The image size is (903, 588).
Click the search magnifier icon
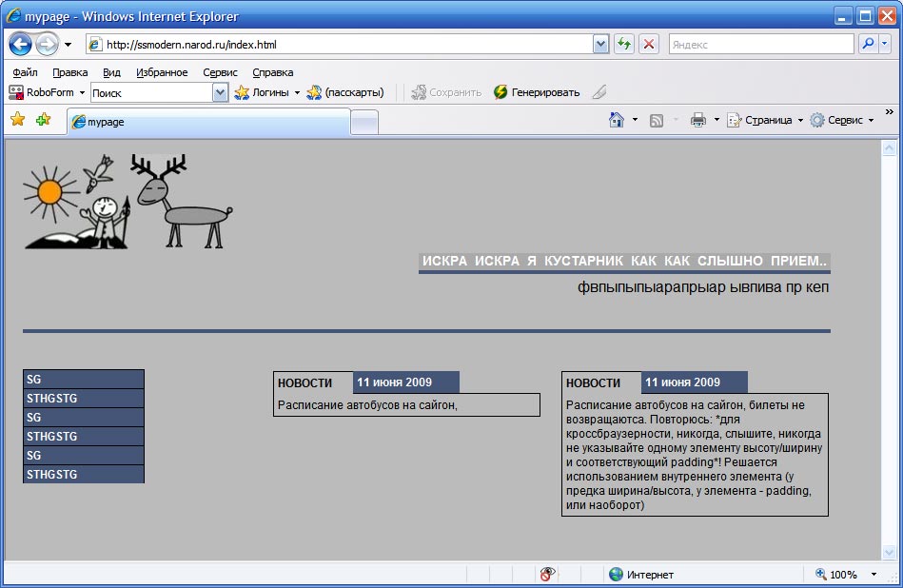coord(868,45)
